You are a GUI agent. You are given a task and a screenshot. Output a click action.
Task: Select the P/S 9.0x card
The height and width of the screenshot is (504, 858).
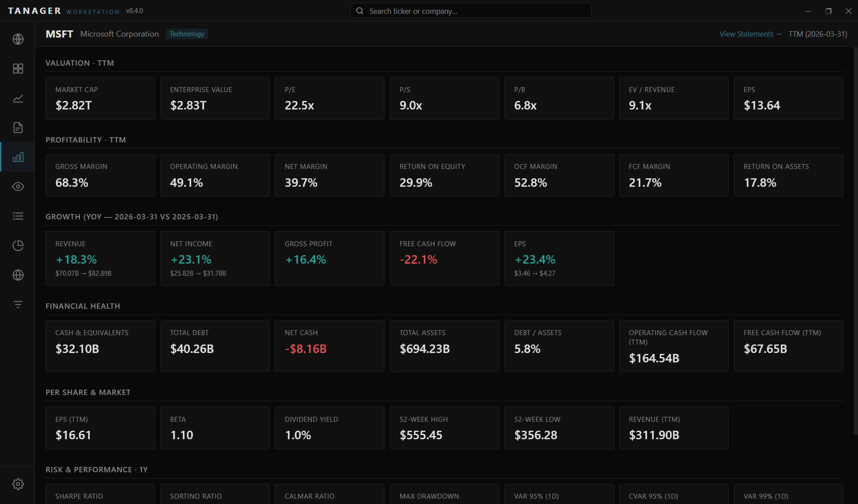[444, 98]
